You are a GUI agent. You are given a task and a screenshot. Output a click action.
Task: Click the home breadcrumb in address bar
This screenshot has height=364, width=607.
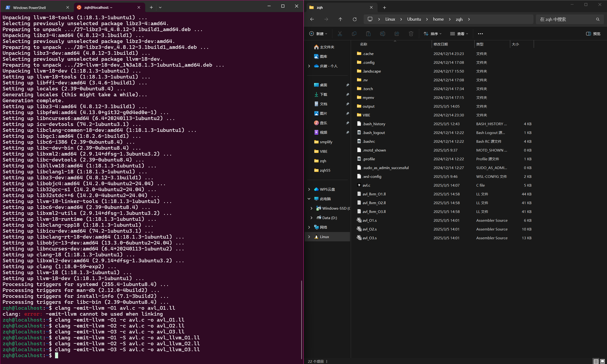pyautogui.click(x=438, y=19)
